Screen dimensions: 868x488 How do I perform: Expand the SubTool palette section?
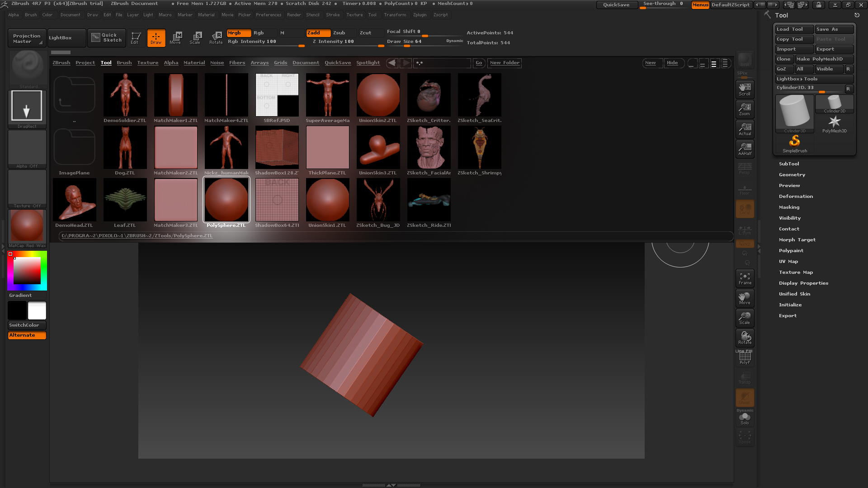789,164
